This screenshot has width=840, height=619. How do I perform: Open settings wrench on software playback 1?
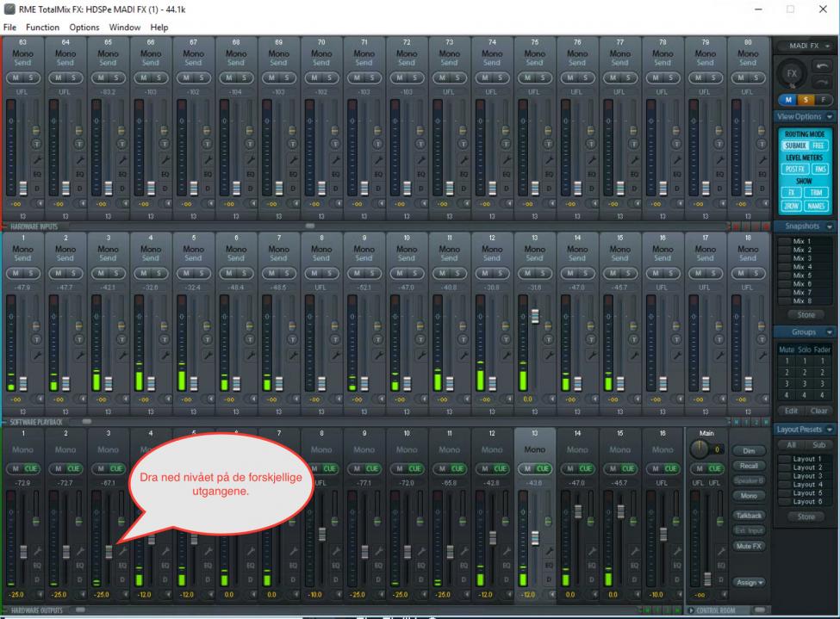[x=38, y=355]
